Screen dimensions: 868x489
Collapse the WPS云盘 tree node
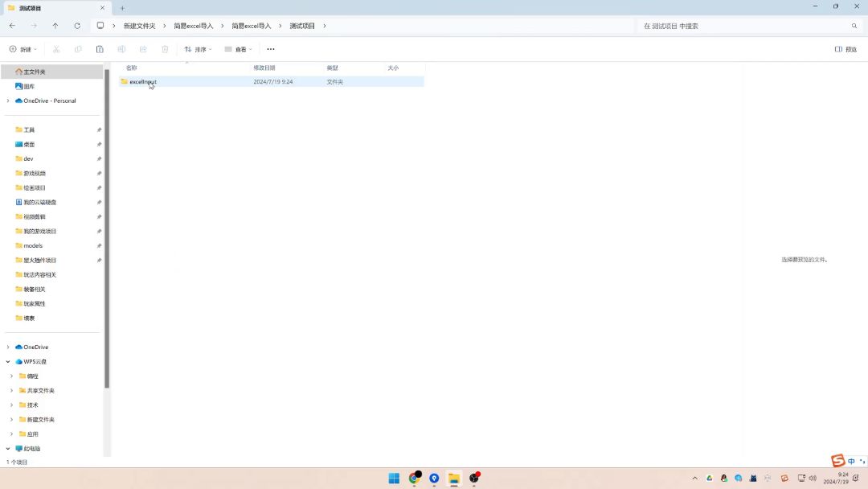pyautogui.click(x=8, y=362)
